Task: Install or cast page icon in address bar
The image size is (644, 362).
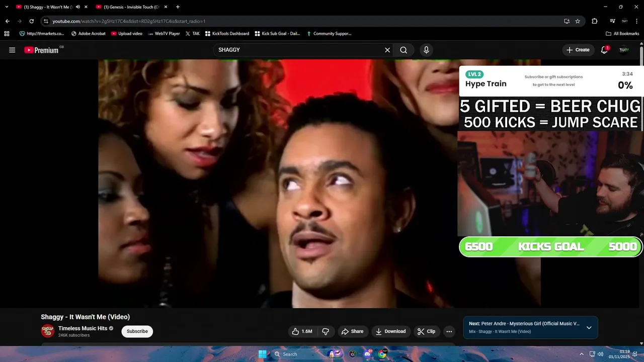Action: click(567, 21)
